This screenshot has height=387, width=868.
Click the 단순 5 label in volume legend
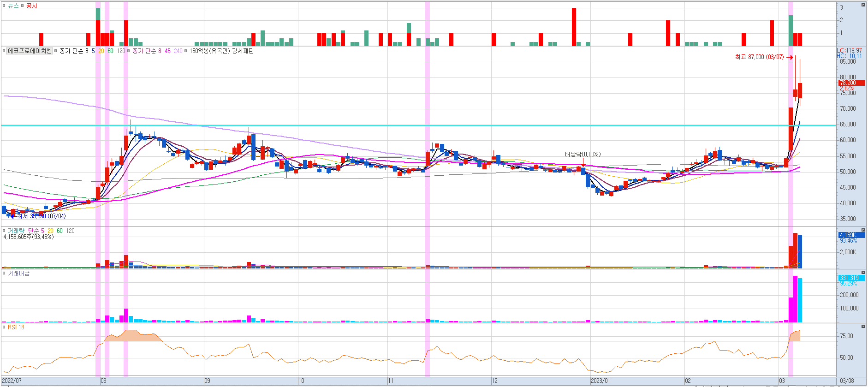point(36,231)
